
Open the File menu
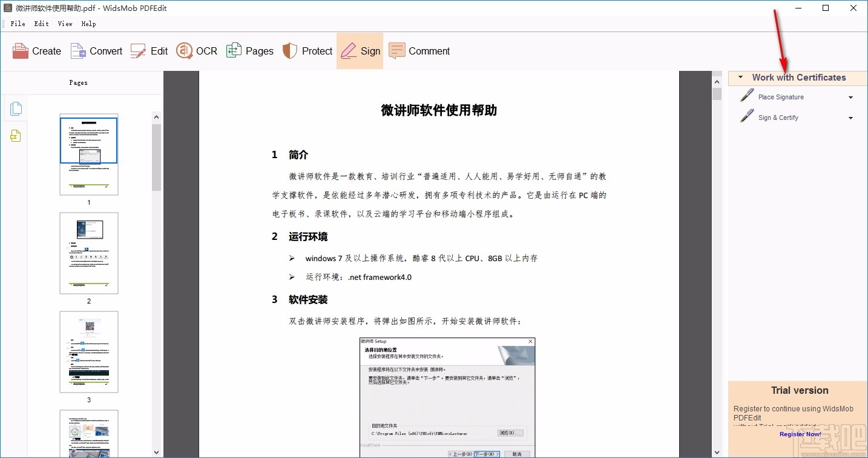coord(18,24)
